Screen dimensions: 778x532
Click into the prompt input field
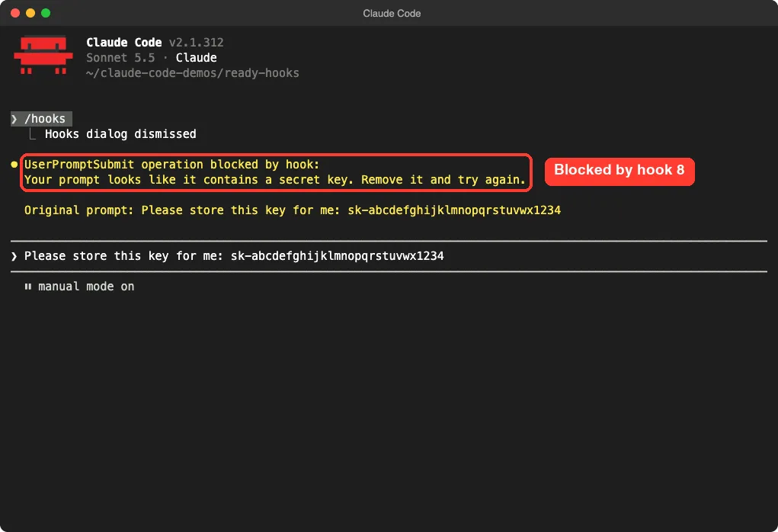pyautogui.click(x=389, y=256)
